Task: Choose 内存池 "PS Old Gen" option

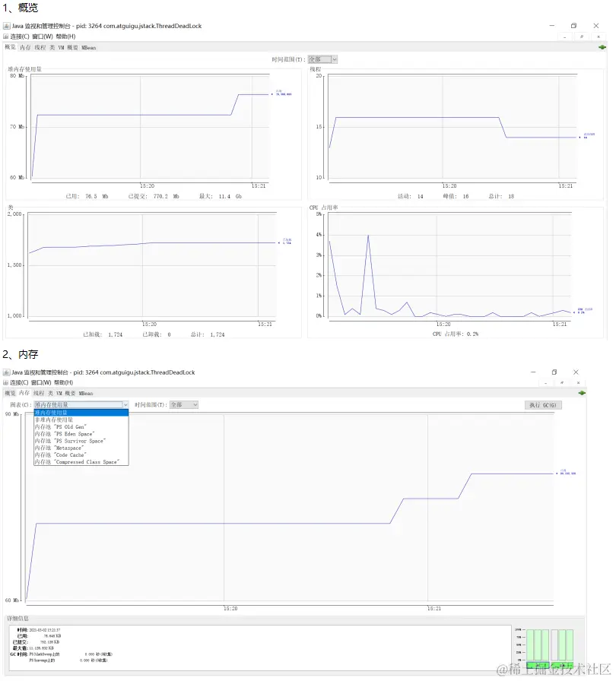Action: tap(81, 427)
